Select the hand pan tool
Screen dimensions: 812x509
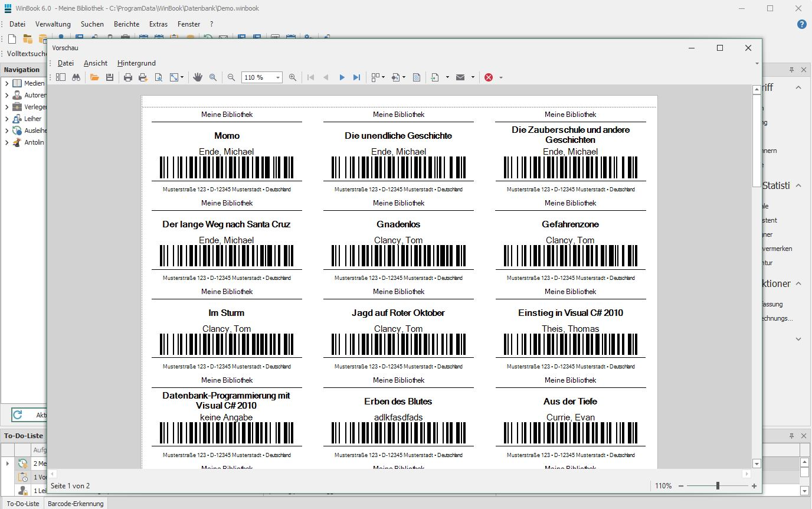(x=198, y=77)
